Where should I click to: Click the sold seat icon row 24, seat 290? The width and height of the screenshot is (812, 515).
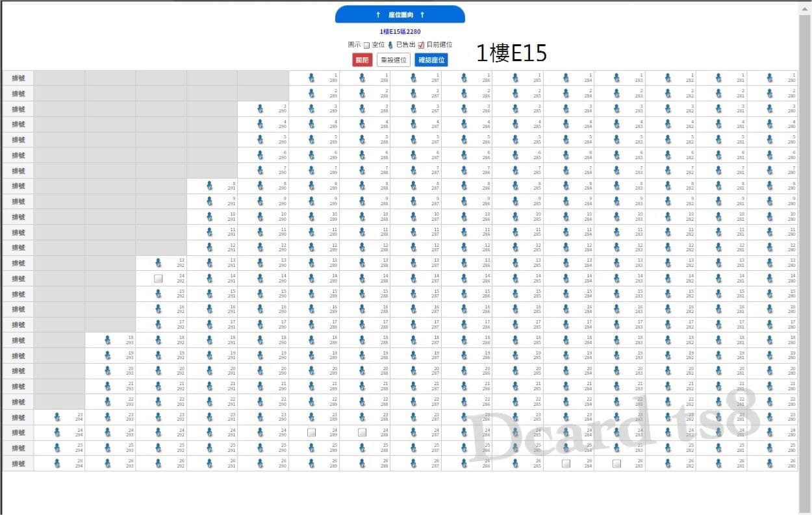tap(260, 433)
